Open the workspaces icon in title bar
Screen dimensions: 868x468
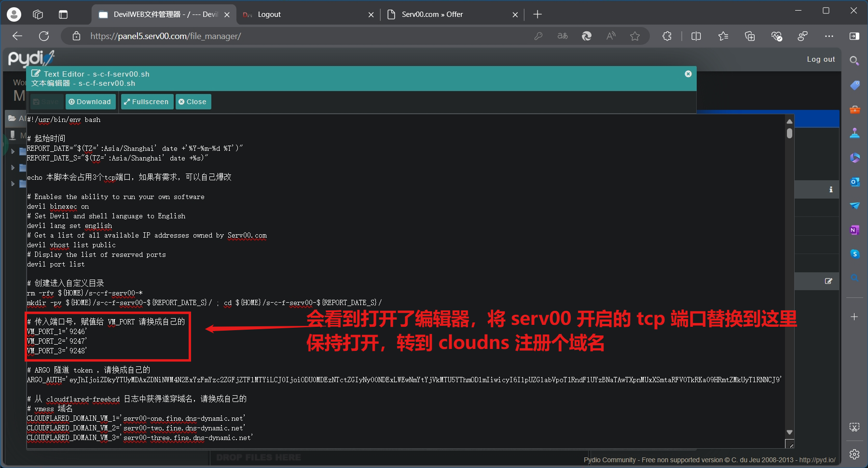38,14
